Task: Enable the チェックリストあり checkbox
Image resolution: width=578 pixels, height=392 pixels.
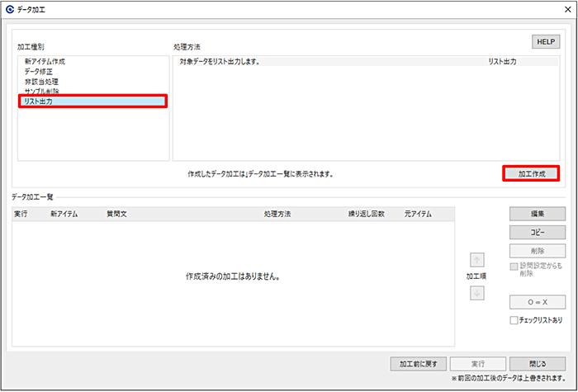Action: (514, 320)
